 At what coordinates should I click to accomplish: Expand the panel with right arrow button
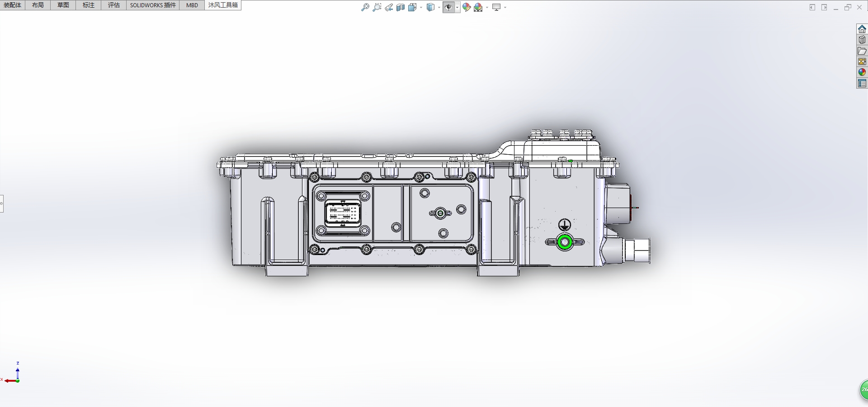coord(824,7)
